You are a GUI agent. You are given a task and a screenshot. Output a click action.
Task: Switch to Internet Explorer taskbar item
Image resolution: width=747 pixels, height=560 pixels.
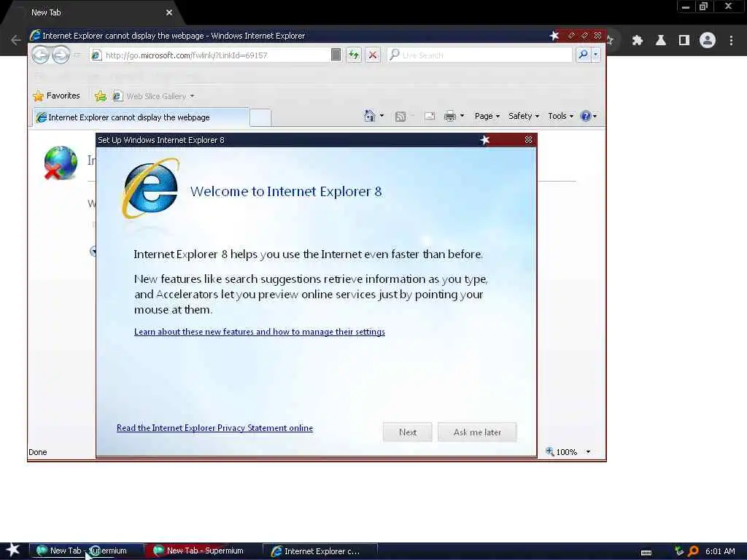point(320,551)
